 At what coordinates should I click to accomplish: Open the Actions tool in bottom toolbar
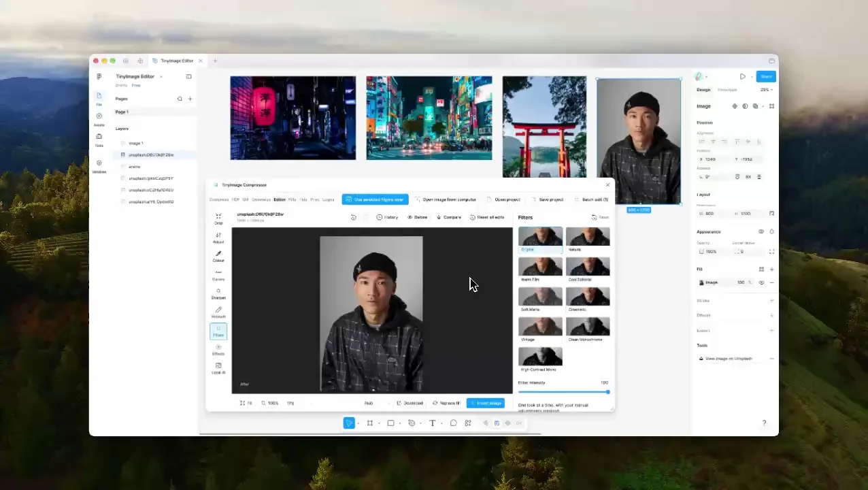468,423
